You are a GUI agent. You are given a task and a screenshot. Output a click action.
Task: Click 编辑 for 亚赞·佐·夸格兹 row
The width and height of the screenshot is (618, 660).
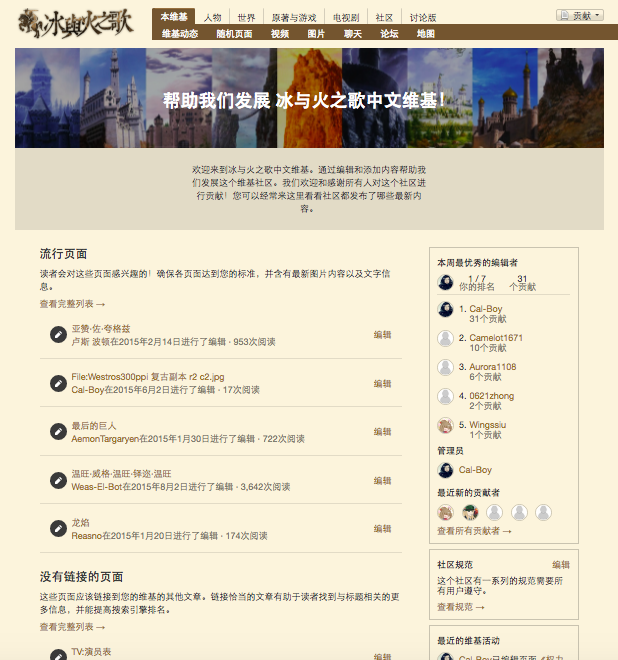pyautogui.click(x=383, y=335)
